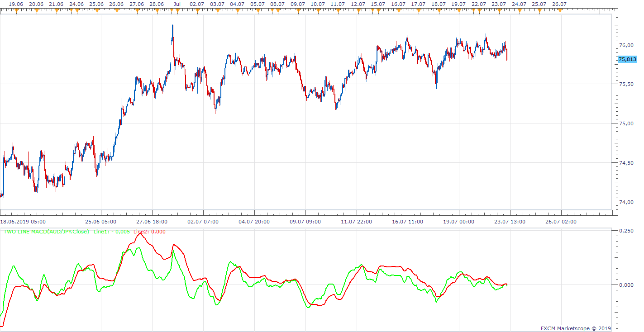Click the 04.07 20:00 time label
This screenshot has height=332, width=644.
[x=254, y=222]
